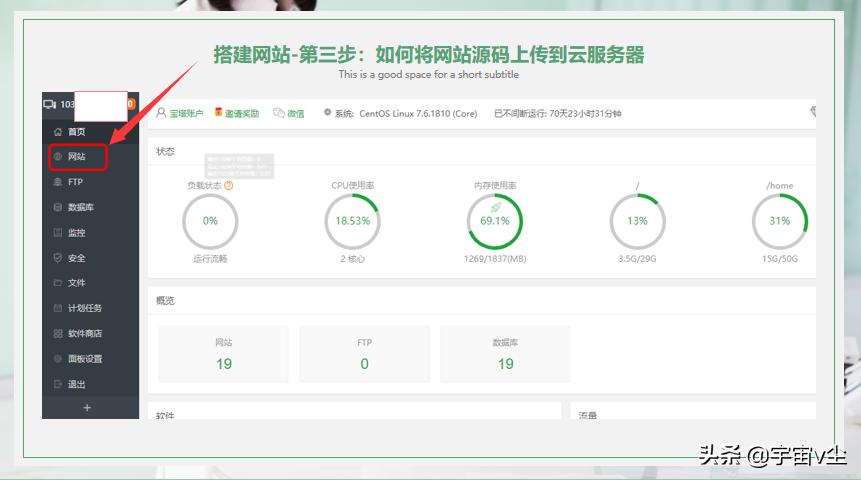Click the system icon beside 系统
Screen dimensions: 861x480
(x=327, y=112)
